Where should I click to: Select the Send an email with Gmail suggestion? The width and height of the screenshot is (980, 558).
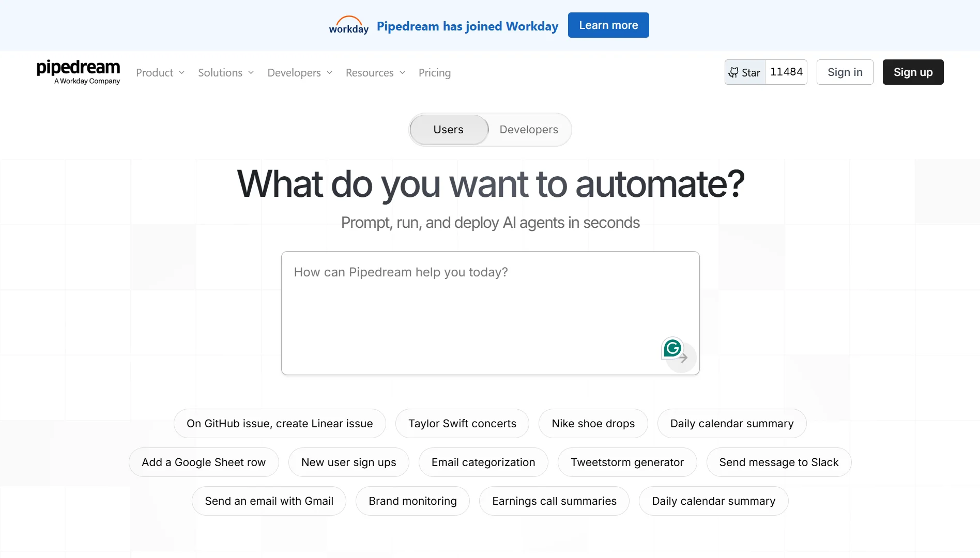click(x=269, y=501)
